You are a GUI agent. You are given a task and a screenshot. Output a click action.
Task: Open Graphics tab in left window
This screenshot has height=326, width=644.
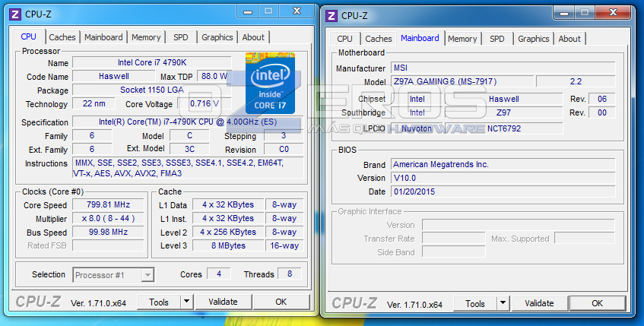coord(217,37)
